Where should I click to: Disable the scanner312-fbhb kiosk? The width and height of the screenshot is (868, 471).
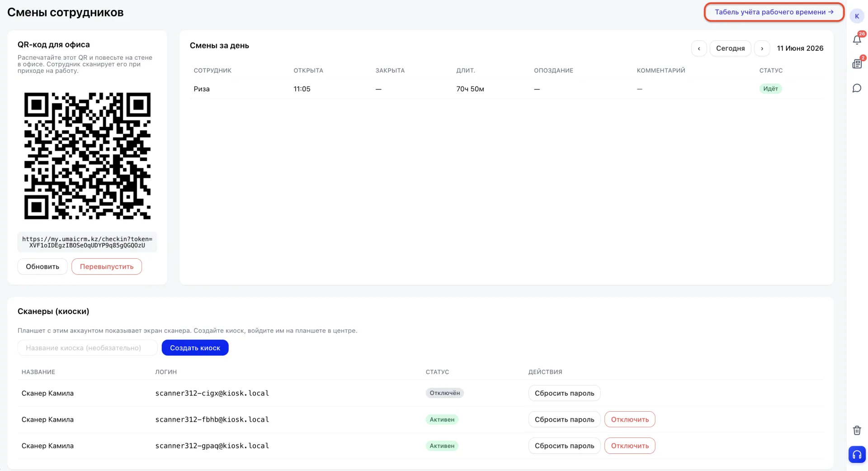[x=630, y=419]
